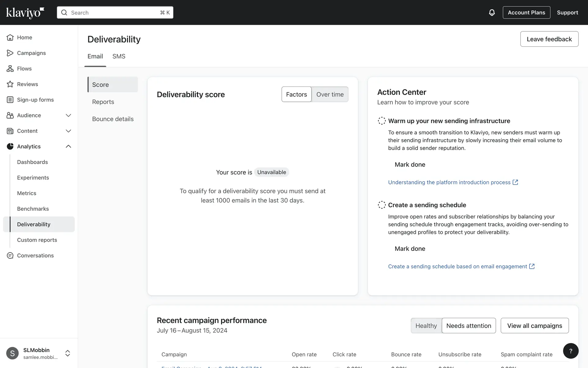Open Conversations via its chat icon
The image size is (588, 368).
(10, 255)
